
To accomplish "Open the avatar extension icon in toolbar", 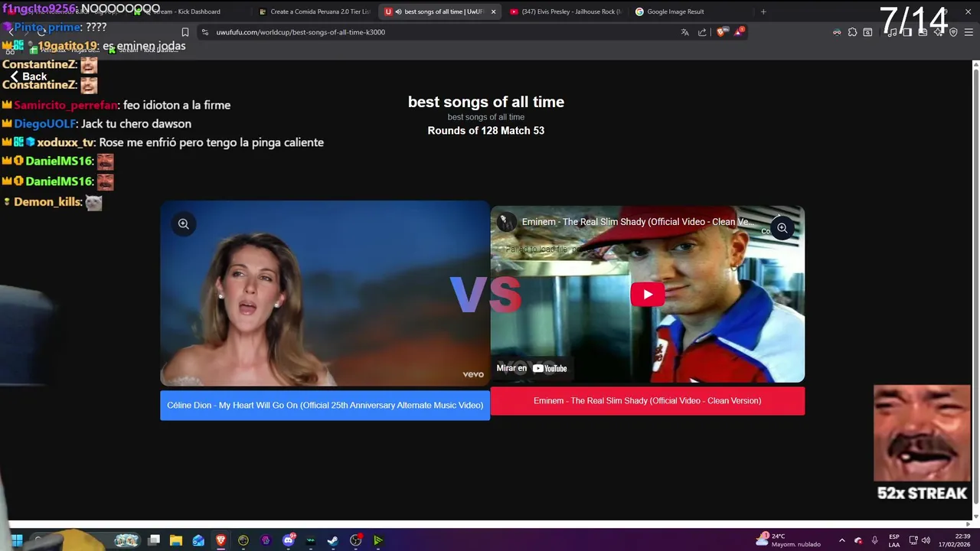I will click(x=837, y=32).
